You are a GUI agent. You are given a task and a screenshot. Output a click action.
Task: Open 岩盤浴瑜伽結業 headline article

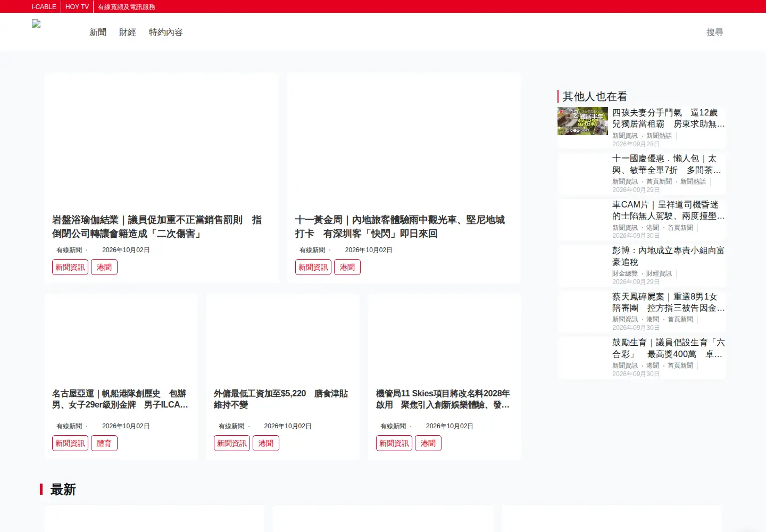point(157,227)
